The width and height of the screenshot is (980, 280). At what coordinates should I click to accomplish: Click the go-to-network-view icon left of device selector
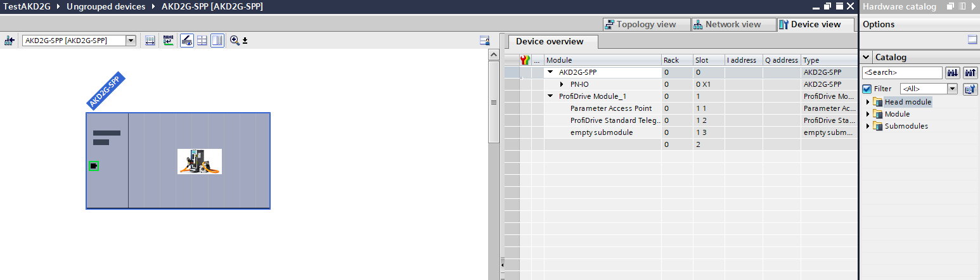click(9, 41)
